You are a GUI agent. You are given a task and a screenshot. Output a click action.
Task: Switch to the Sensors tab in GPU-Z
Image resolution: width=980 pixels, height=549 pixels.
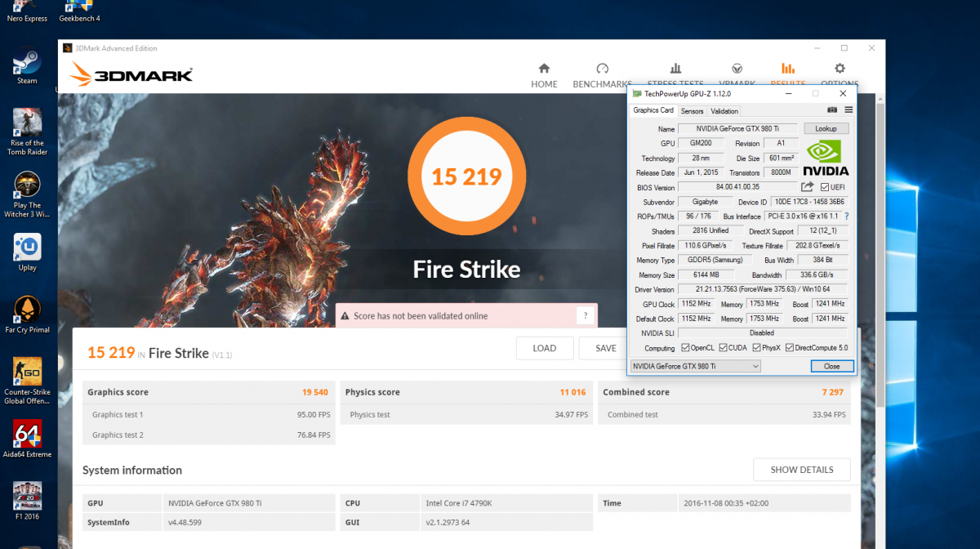click(x=693, y=111)
